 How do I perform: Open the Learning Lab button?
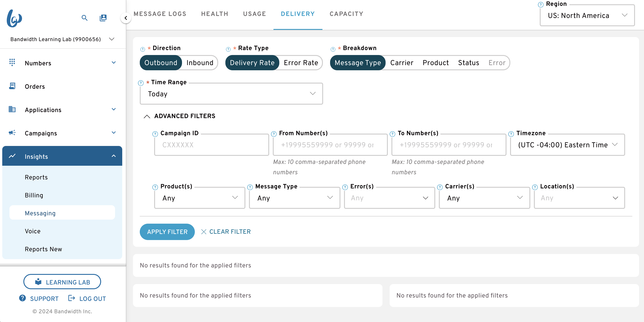(62, 282)
